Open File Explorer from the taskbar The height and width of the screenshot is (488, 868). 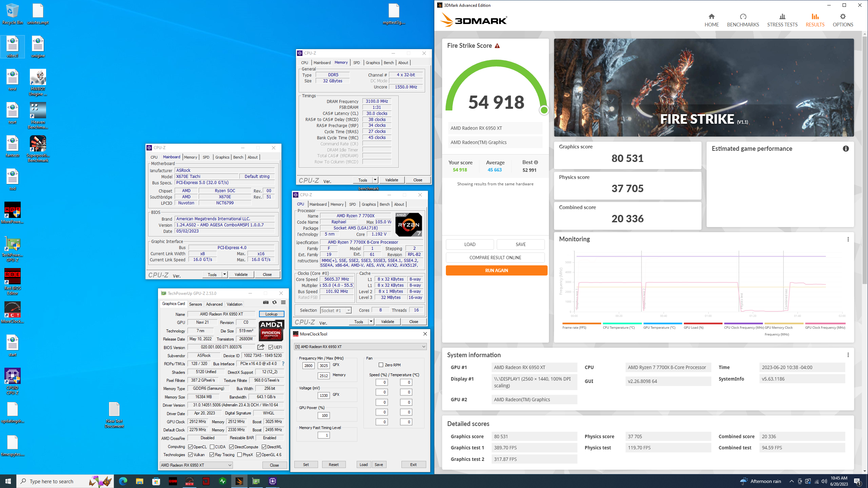click(x=140, y=481)
